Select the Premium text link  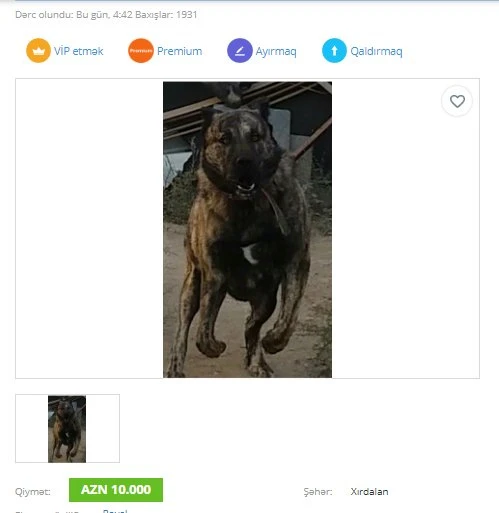(179, 51)
